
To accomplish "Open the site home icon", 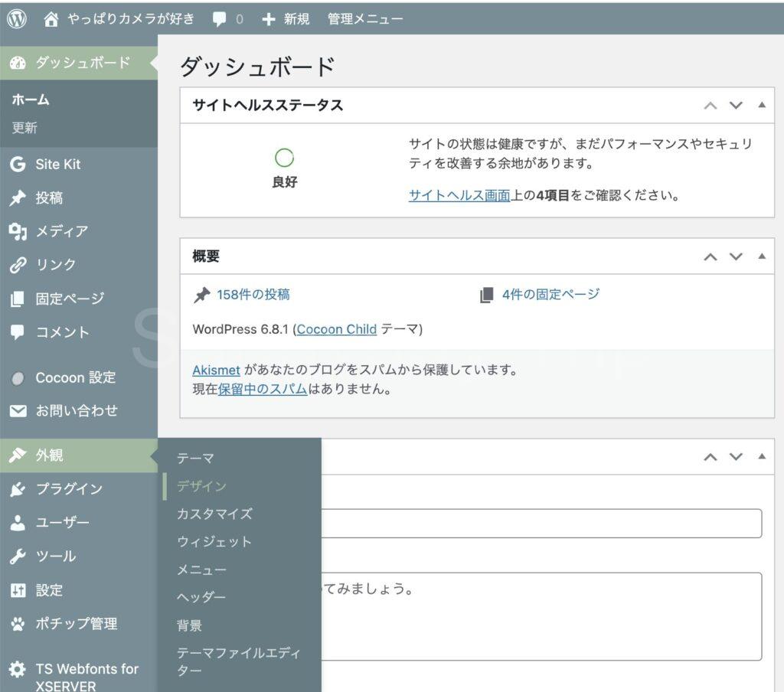I will coord(51,19).
